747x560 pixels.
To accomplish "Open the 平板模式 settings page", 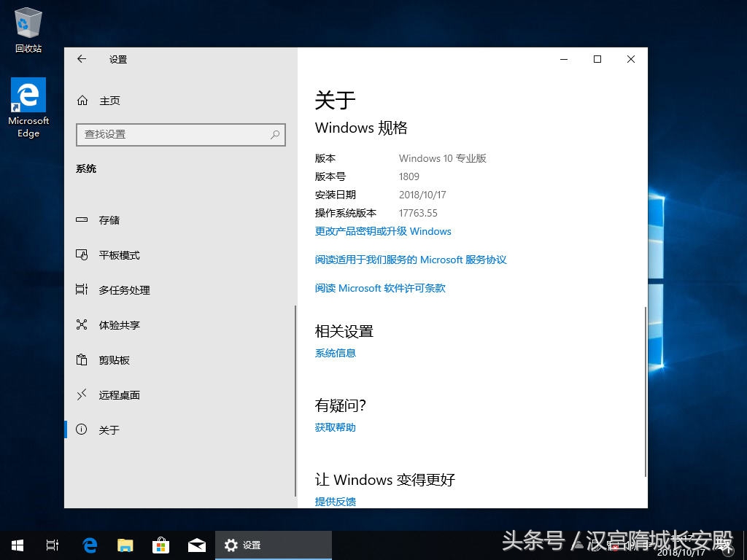I will point(179,255).
